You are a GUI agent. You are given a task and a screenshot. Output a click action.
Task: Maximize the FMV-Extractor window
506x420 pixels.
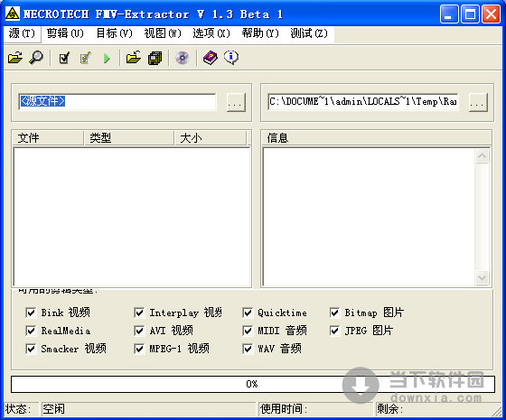[470, 14]
